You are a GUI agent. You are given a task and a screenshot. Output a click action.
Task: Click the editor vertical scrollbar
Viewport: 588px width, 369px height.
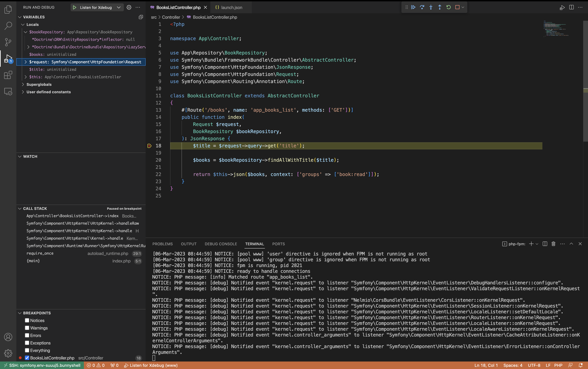point(585,81)
